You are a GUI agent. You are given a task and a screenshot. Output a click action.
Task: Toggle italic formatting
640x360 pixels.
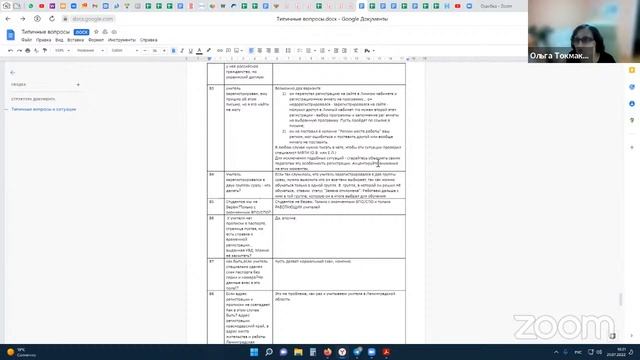(182, 51)
